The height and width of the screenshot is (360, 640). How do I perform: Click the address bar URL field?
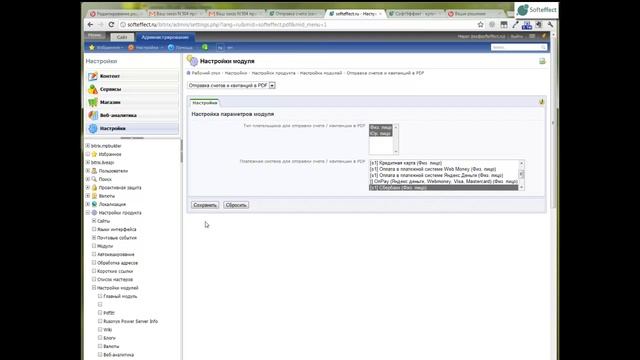[x=298, y=25]
